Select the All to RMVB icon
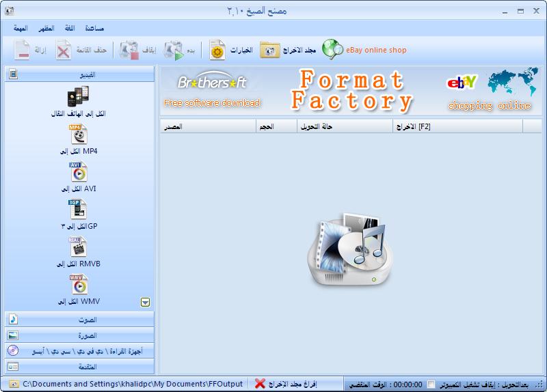Viewport: 547px width, 392px height. [77, 247]
